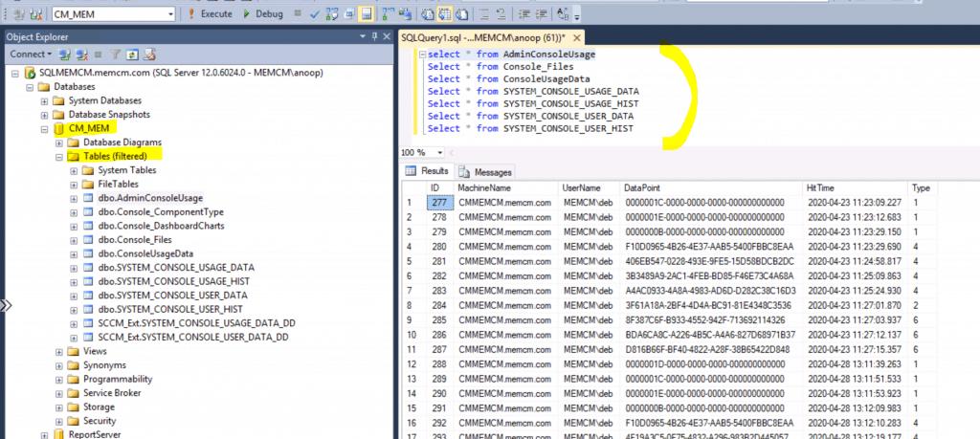Click the HitTime cell 2020-04-23 11:27:01.870
The height and width of the screenshot is (439, 980).
coord(855,305)
